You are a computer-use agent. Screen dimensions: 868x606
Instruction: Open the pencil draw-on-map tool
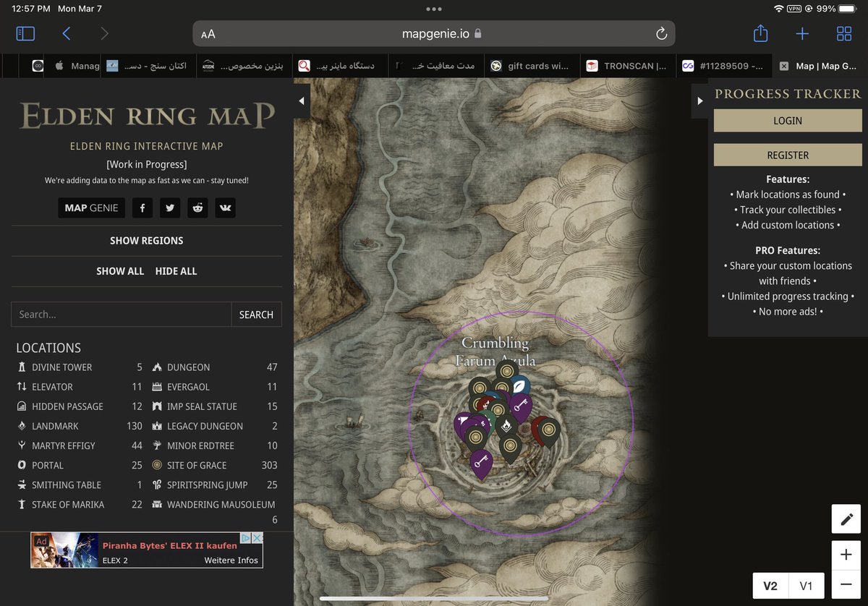(x=846, y=519)
